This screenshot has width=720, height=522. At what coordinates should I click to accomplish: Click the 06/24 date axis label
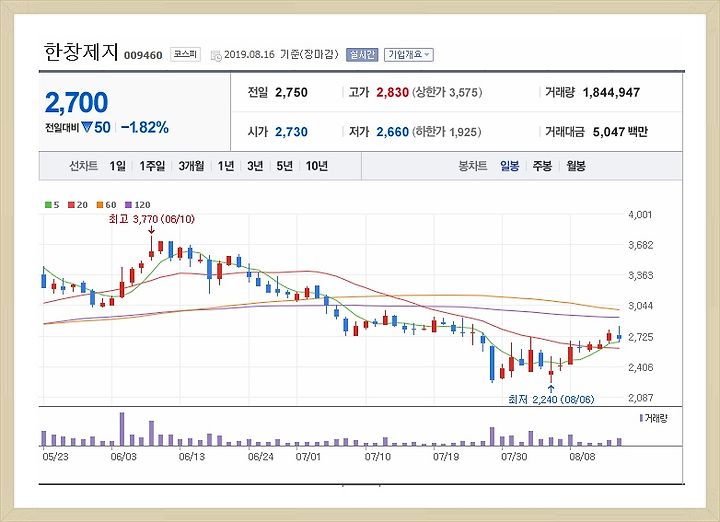click(x=260, y=457)
